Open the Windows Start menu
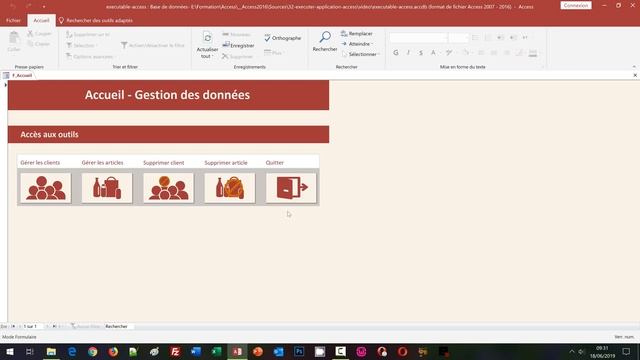The image size is (640, 360). [x=9, y=351]
